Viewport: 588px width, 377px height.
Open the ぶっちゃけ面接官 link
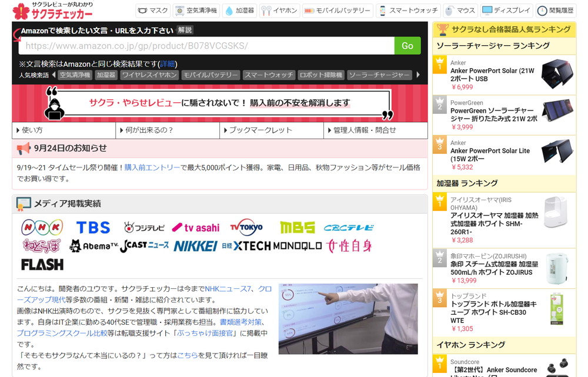click(x=205, y=333)
